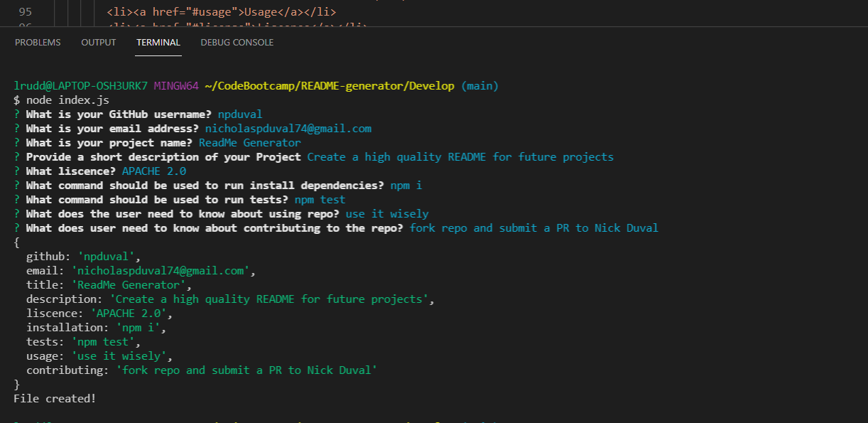Click the 'email:' line in the output object
868x423 pixels.
tap(141, 271)
